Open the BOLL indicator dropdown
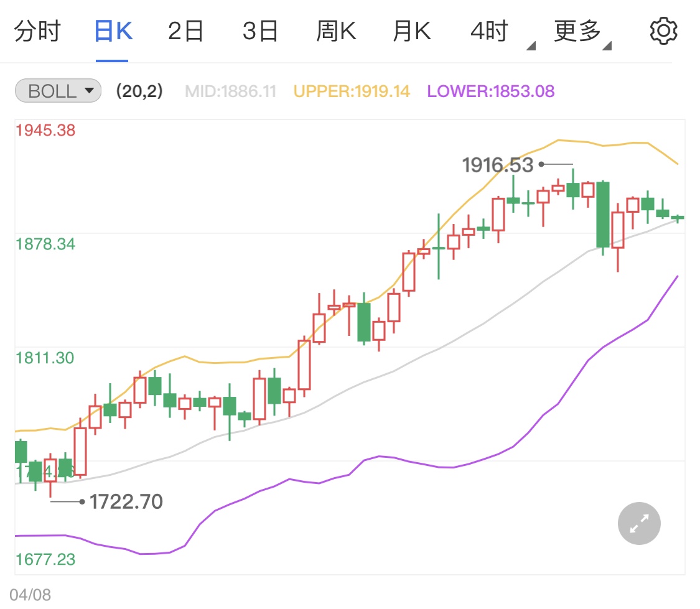This screenshot has height=609, width=700. pos(58,91)
